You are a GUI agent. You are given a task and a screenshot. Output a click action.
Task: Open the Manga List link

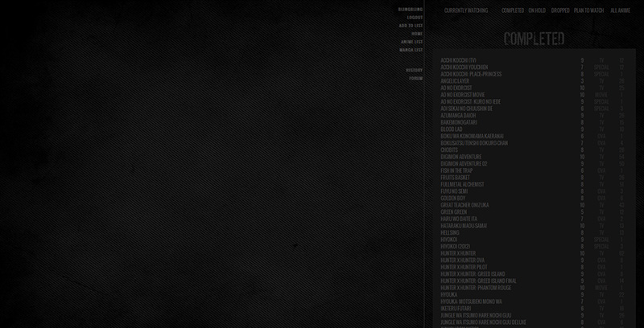[x=411, y=50]
